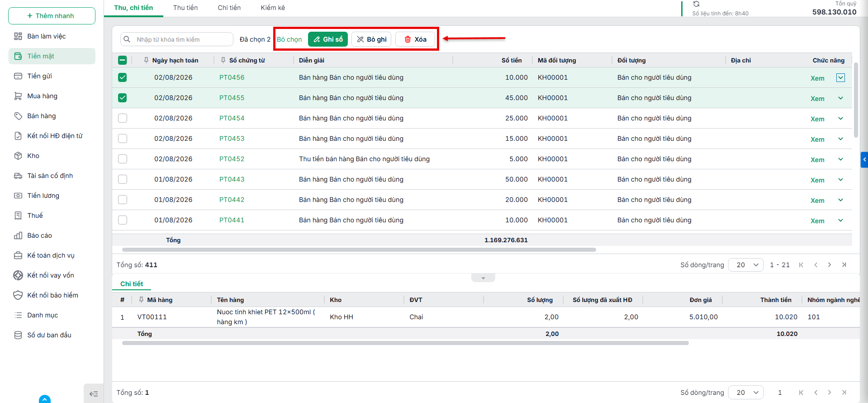Collapse the detail panel with the divider arrow
This screenshot has width=868, height=403.
point(483,278)
